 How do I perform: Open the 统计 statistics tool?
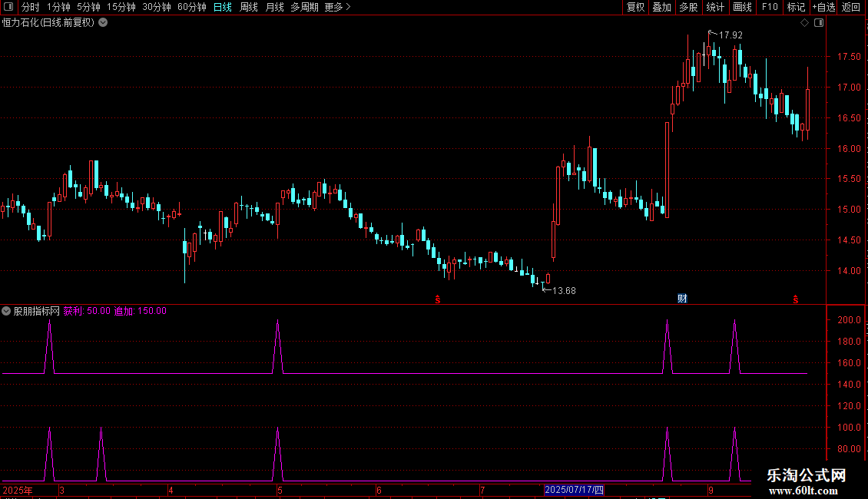[x=715, y=7]
